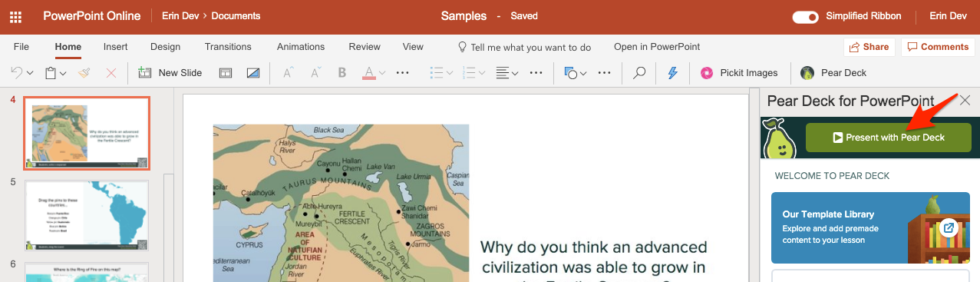Image resolution: width=980 pixels, height=282 pixels.
Task: Click the Format Painter brush icon
Action: point(84,73)
